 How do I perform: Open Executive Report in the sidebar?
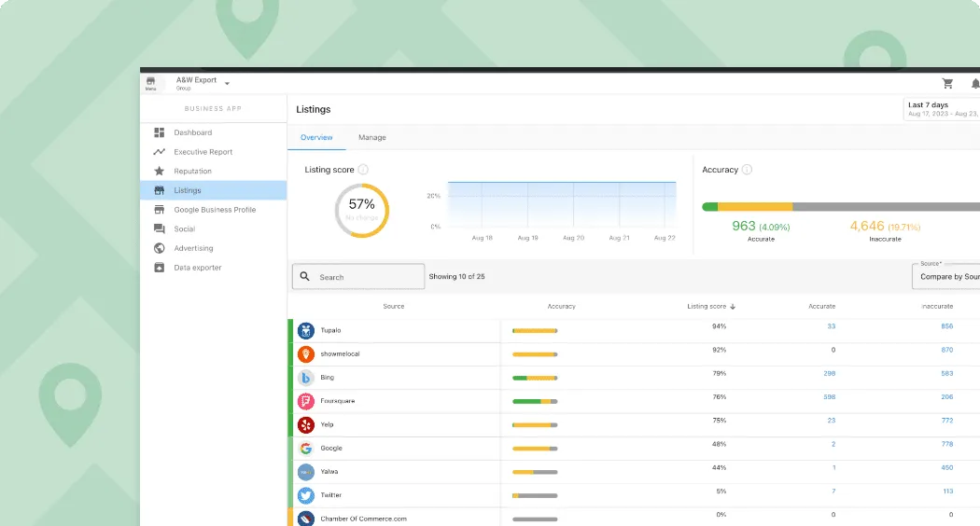click(x=203, y=152)
